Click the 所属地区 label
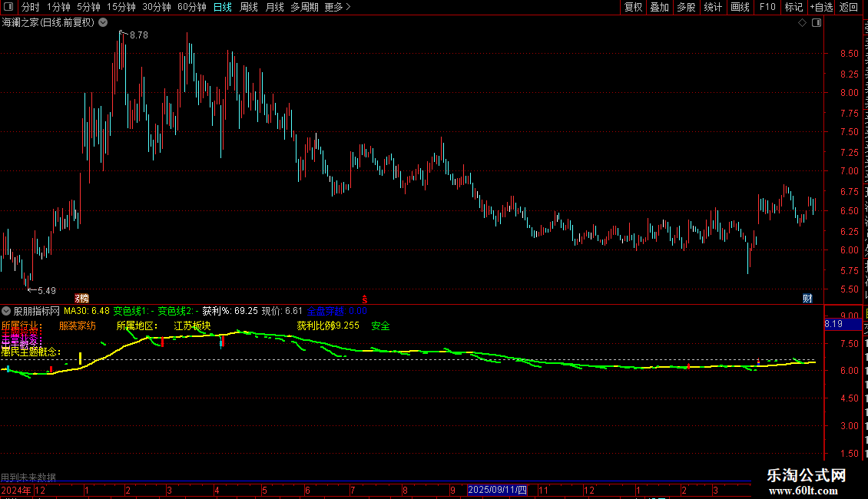 [137, 326]
